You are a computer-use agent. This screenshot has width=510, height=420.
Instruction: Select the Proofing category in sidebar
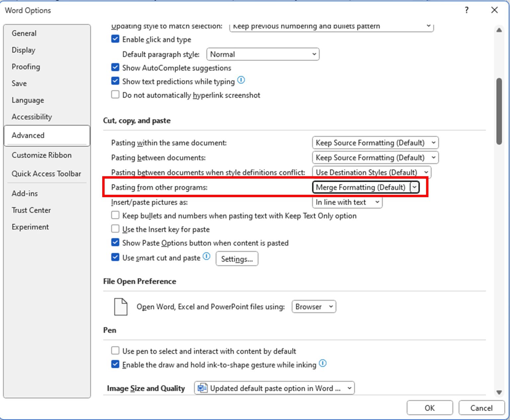[26, 66]
